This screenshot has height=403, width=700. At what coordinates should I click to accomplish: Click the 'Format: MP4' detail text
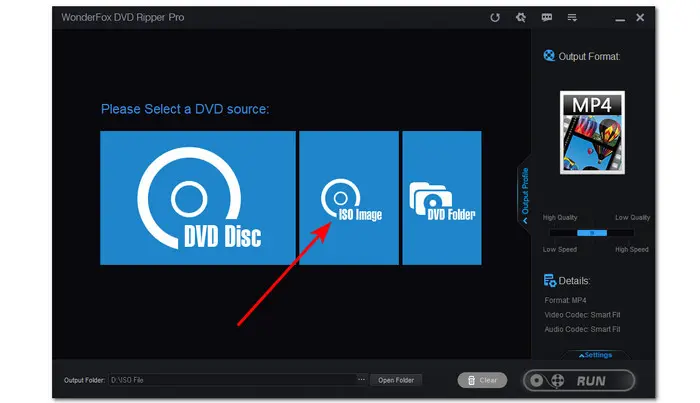click(x=565, y=300)
